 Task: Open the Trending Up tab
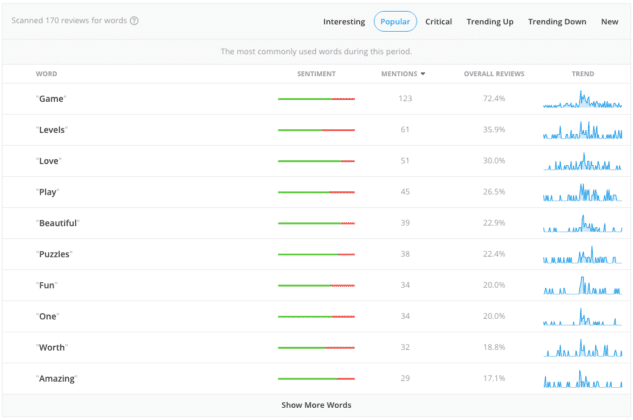pyautogui.click(x=490, y=22)
